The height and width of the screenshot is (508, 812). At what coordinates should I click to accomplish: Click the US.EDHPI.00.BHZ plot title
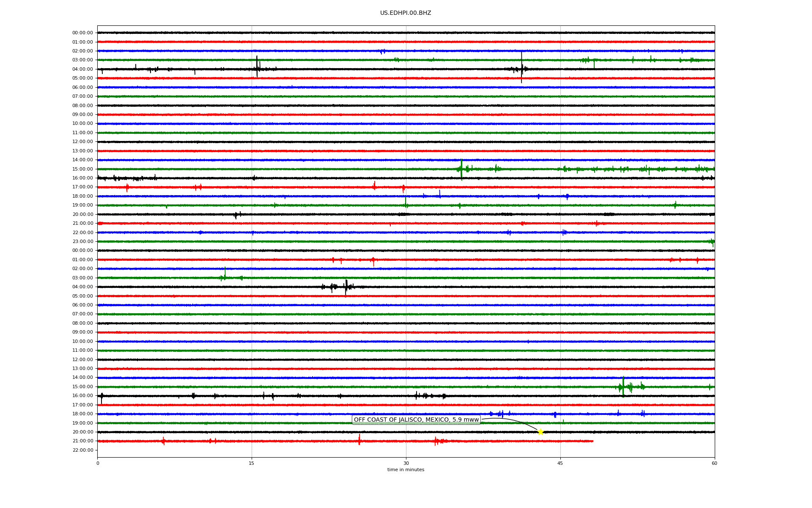tap(405, 13)
